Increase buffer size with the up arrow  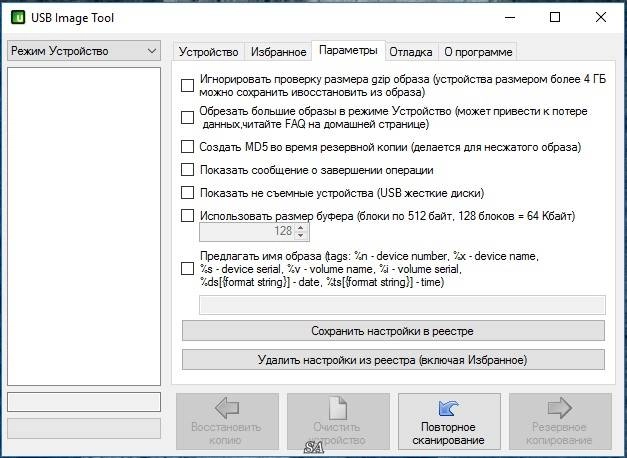point(301,228)
